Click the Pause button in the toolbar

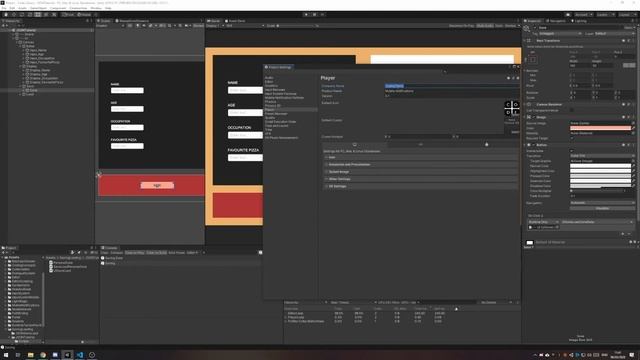coord(314,14)
